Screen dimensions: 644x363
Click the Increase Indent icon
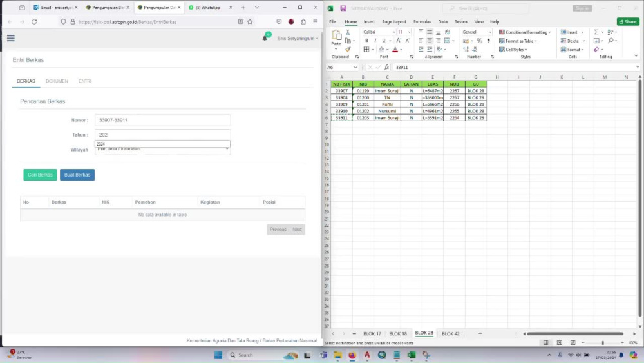click(x=430, y=50)
